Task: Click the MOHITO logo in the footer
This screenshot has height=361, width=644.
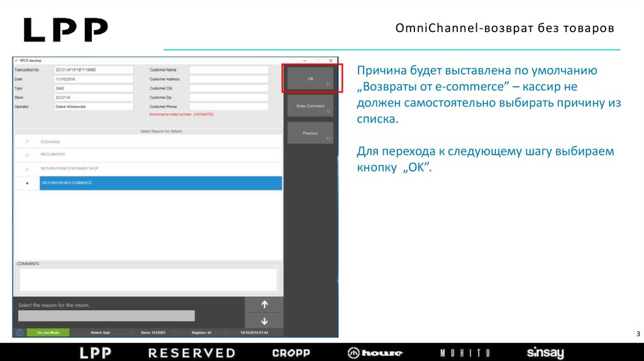Action: (x=465, y=353)
